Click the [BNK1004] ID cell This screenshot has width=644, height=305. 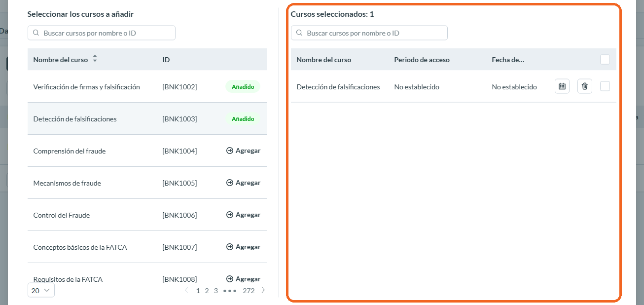tap(179, 151)
